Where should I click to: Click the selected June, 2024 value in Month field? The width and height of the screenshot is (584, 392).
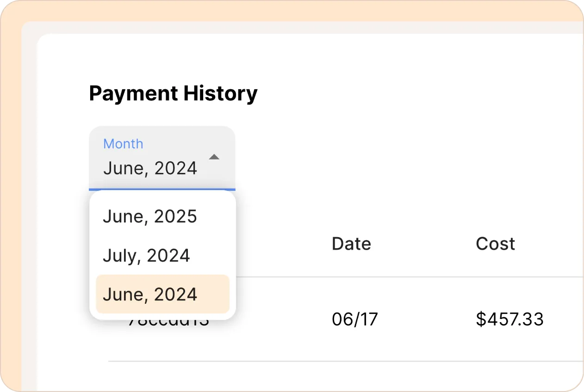[150, 168]
